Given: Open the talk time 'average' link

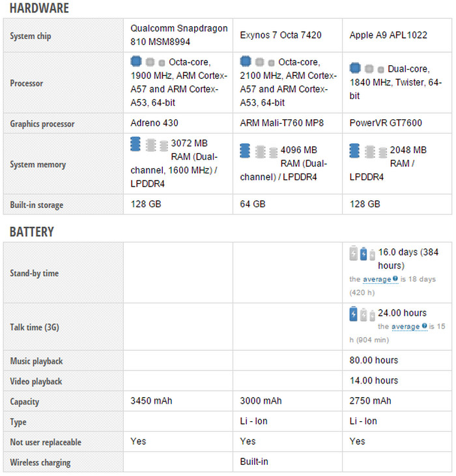Looking at the screenshot, I should 405,326.
